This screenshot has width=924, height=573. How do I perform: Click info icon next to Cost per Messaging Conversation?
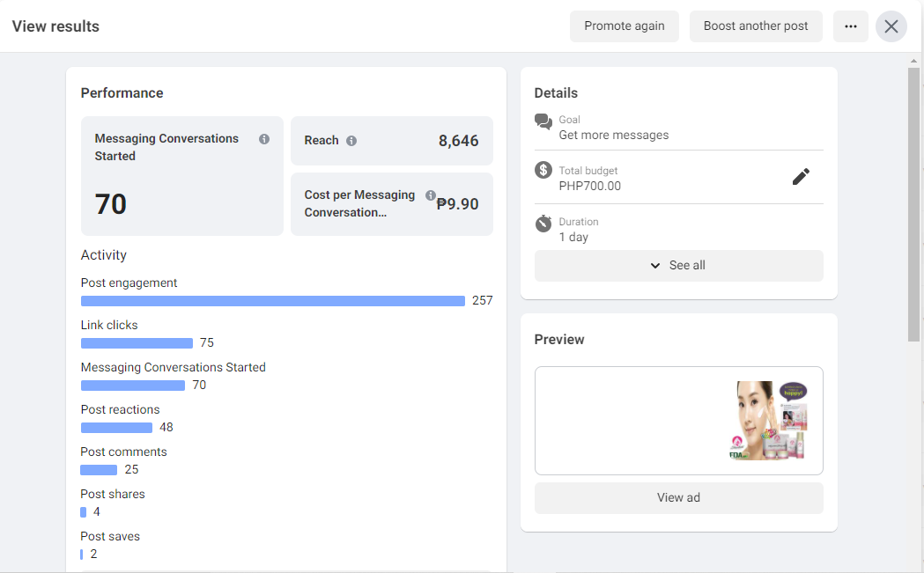tap(431, 195)
